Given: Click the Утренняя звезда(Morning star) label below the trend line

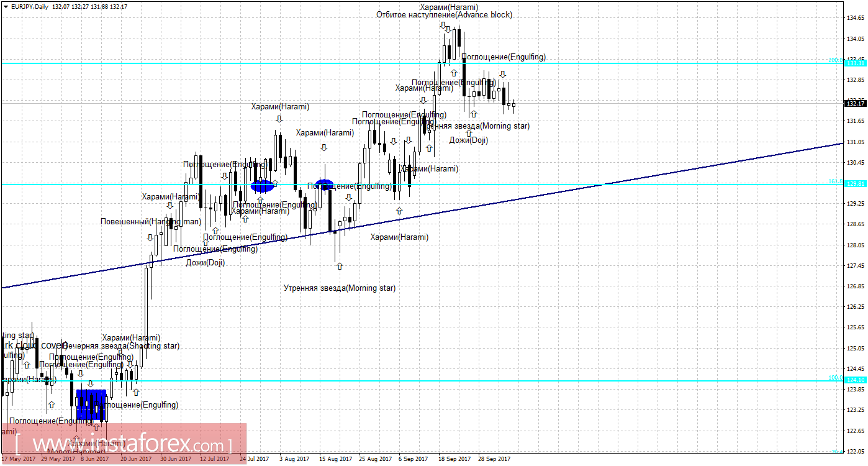Looking at the screenshot, I should pos(340,288).
